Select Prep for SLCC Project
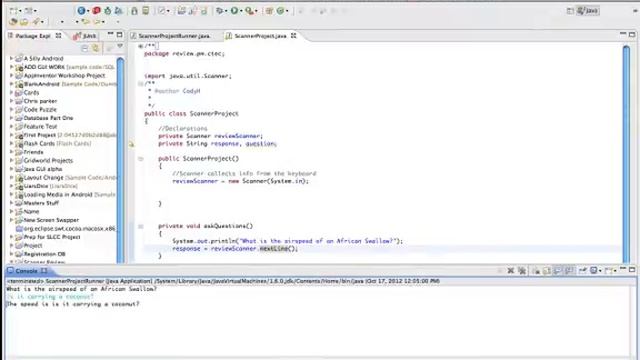The height and width of the screenshot is (360, 640). coord(52,237)
